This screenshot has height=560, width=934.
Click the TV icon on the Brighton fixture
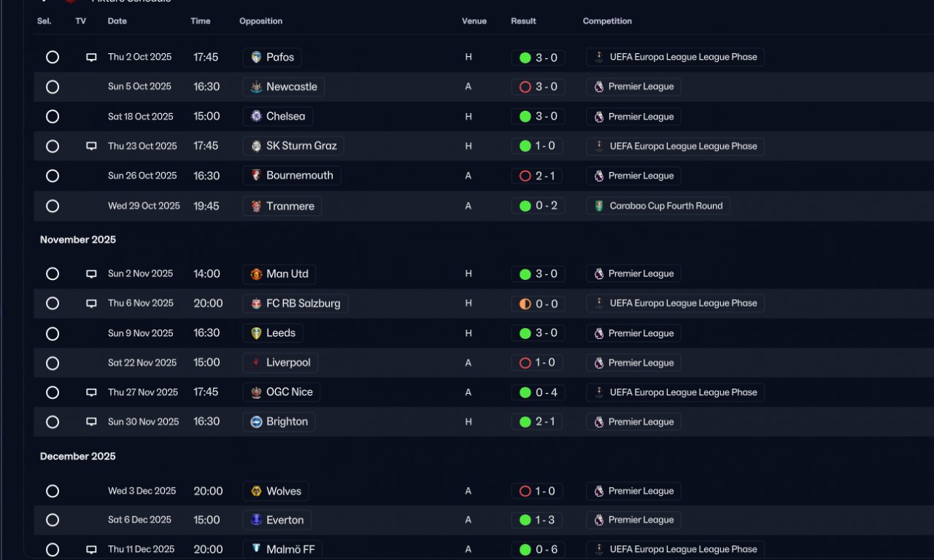click(91, 421)
